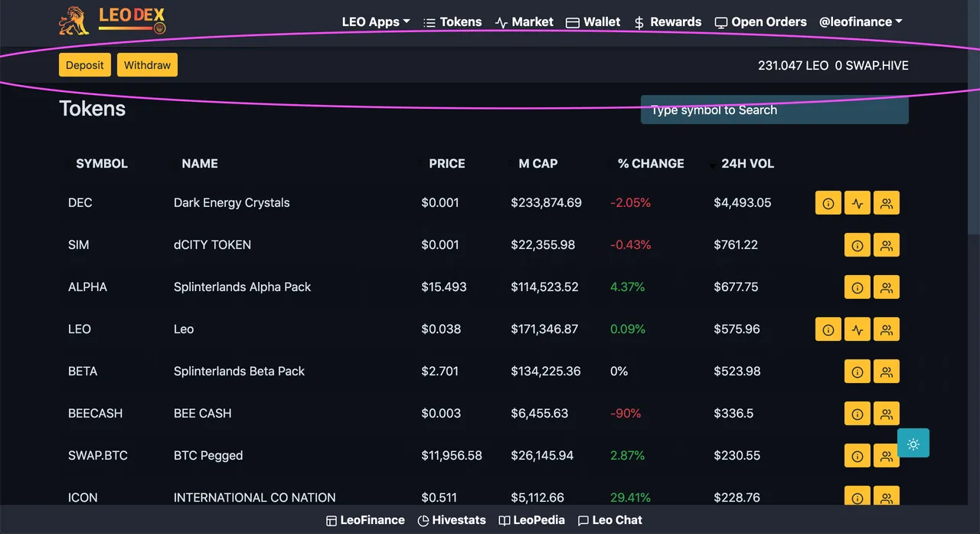Sort the table by PRICE column

447,163
